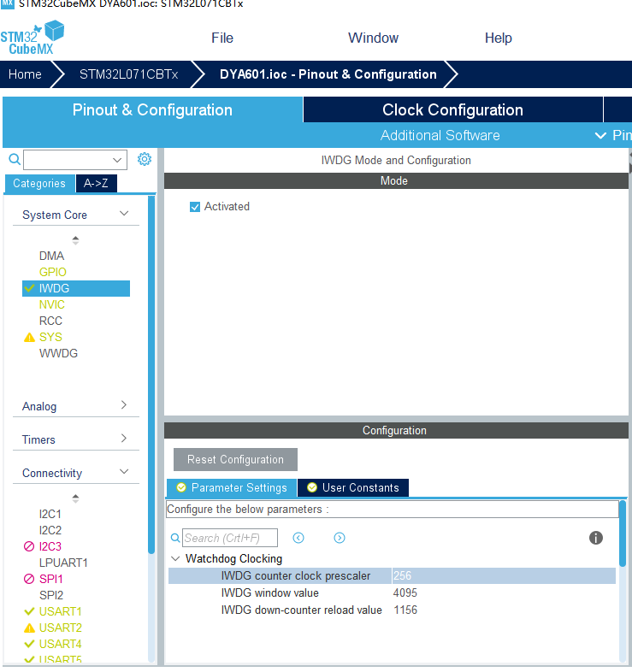Select RCC peripheral
The width and height of the screenshot is (632, 672).
pyautogui.click(x=50, y=321)
